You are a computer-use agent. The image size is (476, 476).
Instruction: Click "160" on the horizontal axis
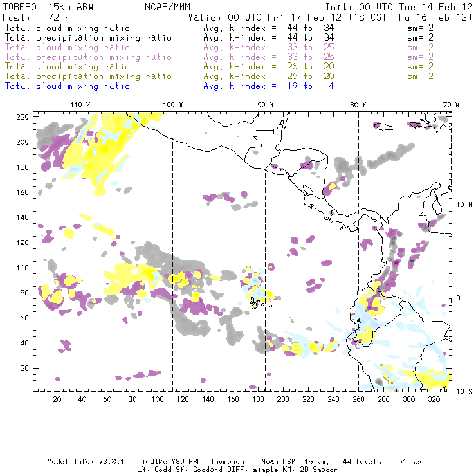[x=233, y=399]
